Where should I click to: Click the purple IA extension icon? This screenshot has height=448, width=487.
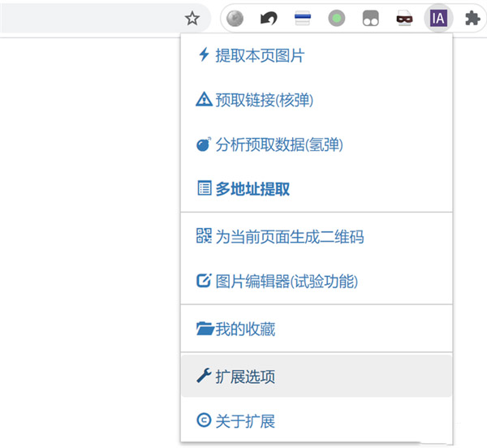pos(438,19)
